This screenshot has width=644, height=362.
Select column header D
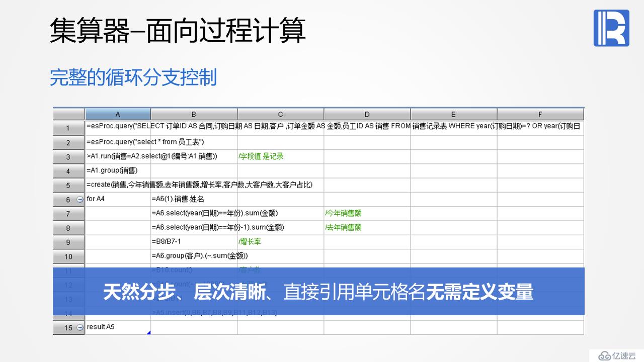tap(367, 114)
